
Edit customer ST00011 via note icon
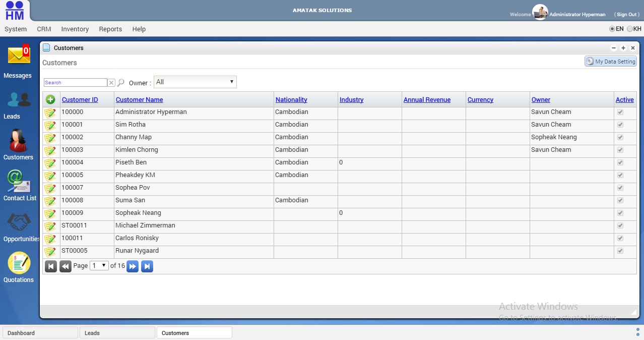50,226
